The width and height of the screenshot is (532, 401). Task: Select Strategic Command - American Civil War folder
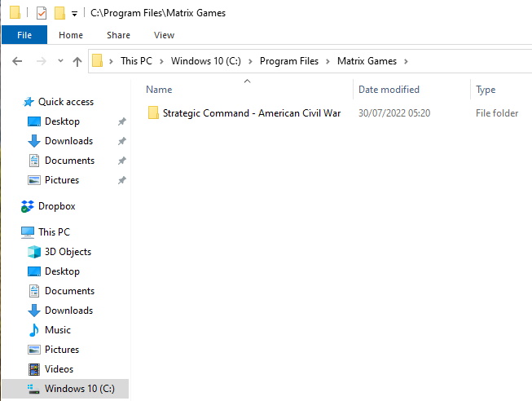click(252, 113)
